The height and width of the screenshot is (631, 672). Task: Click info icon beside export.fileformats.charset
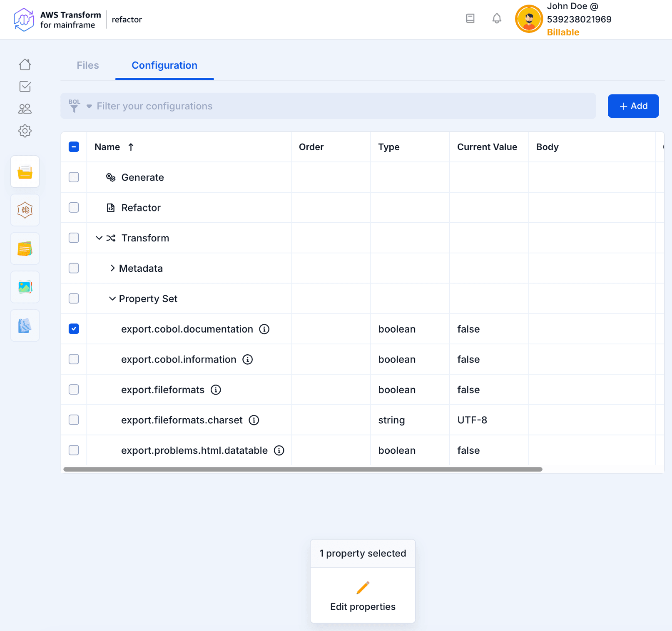click(x=254, y=420)
